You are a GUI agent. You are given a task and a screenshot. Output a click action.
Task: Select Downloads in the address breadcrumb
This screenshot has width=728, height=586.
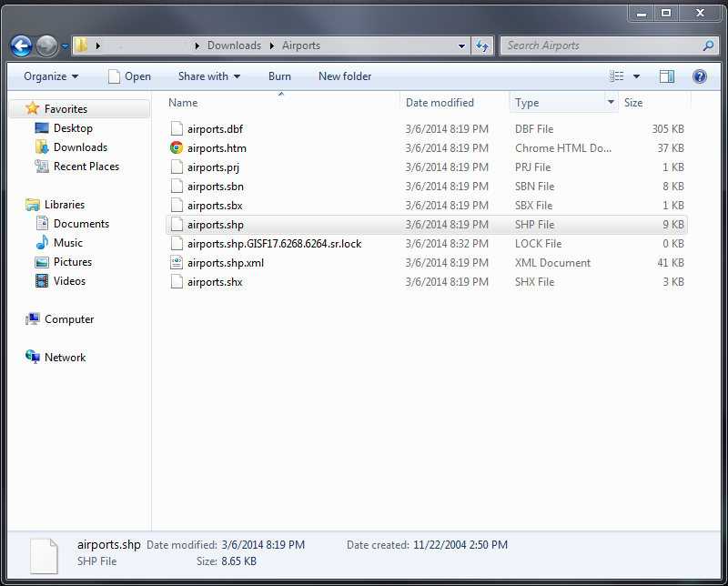(234, 45)
